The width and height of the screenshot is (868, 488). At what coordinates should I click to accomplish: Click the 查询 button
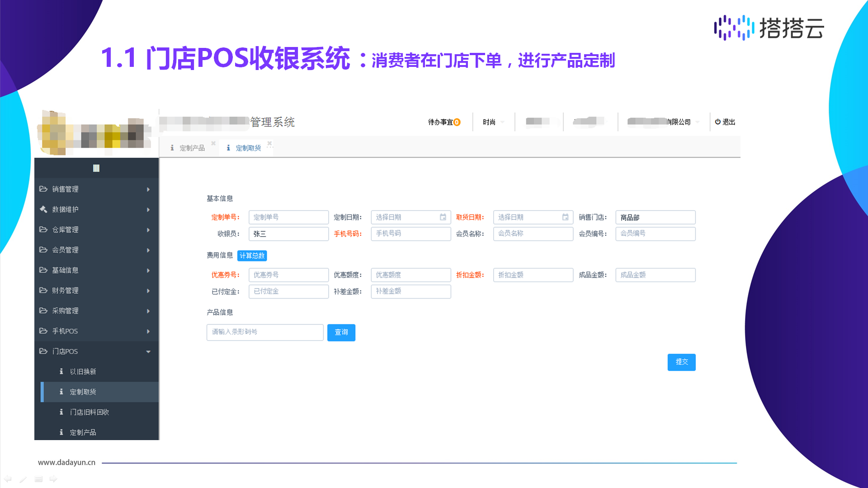pos(341,333)
